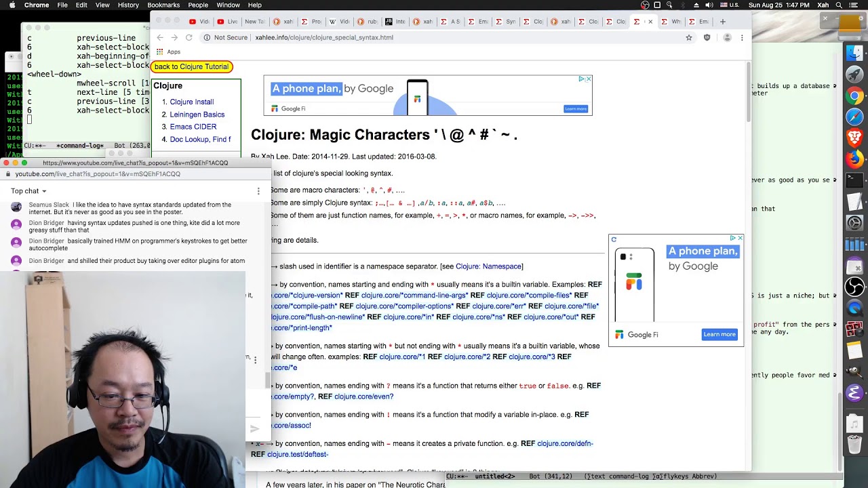Screen dimensions: 868x488
Task: Open the uBlock shield extension icon
Action: point(707,37)
